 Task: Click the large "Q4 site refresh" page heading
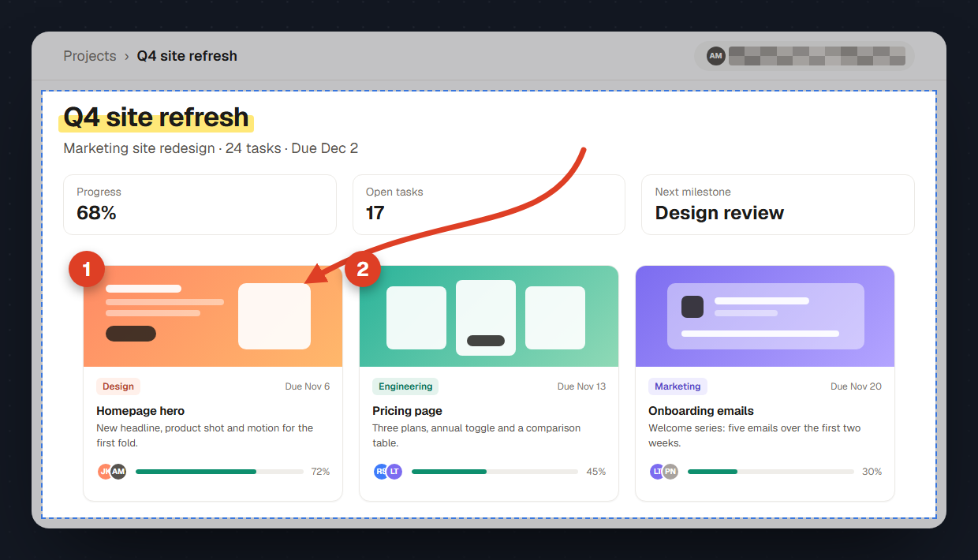pyautogui.click(x=156, y=118)
